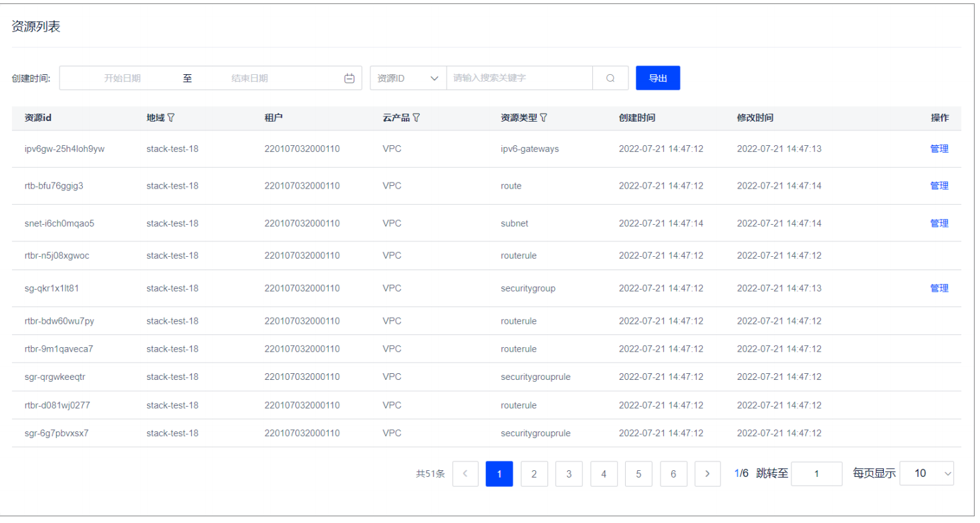
Task: Click the 租户 column header
Action: pos(273,118)
